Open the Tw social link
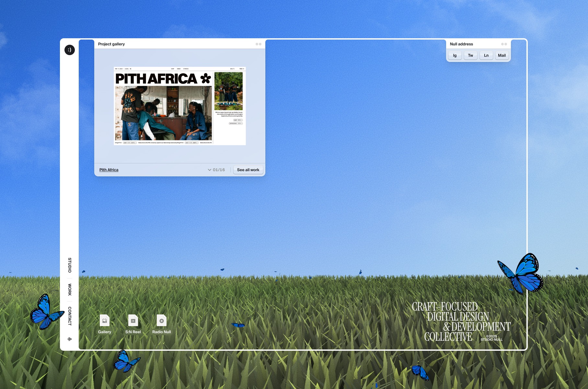 (x=470, y=55)
